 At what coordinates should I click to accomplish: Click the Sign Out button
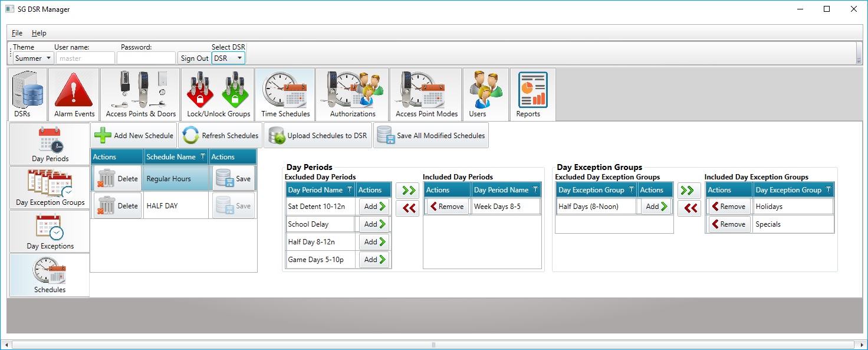tap(195, 58)
